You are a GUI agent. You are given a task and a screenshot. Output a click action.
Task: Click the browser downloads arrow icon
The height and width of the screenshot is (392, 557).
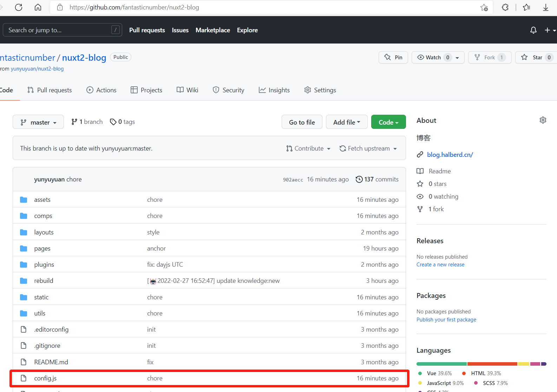545,7
